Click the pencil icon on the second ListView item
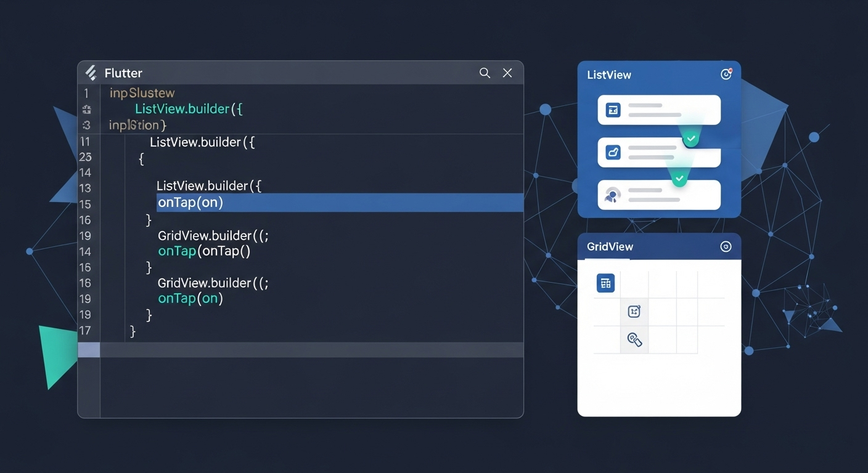The image size is (868, 473). click(x=612, y=152)
